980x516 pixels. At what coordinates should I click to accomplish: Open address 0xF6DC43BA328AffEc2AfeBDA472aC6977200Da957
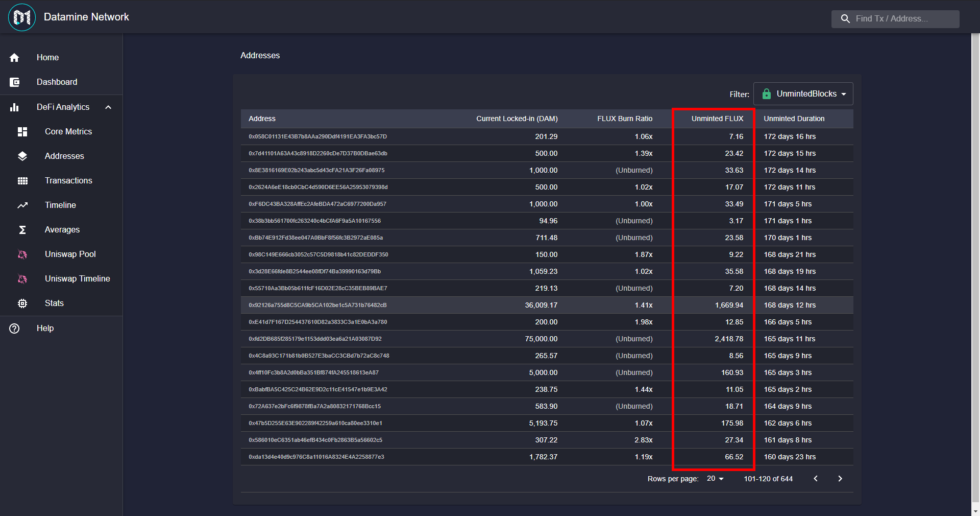[317, 204]
